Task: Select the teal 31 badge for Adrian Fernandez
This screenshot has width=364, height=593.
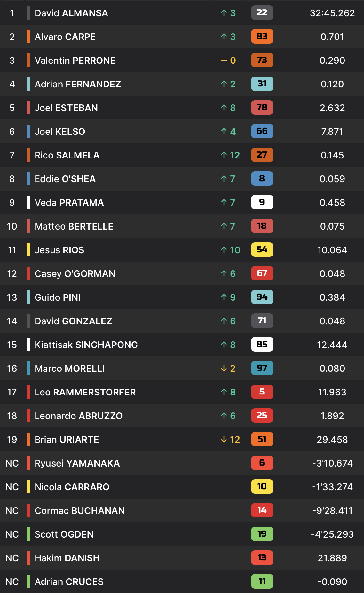Action: [x=262, y=84]
